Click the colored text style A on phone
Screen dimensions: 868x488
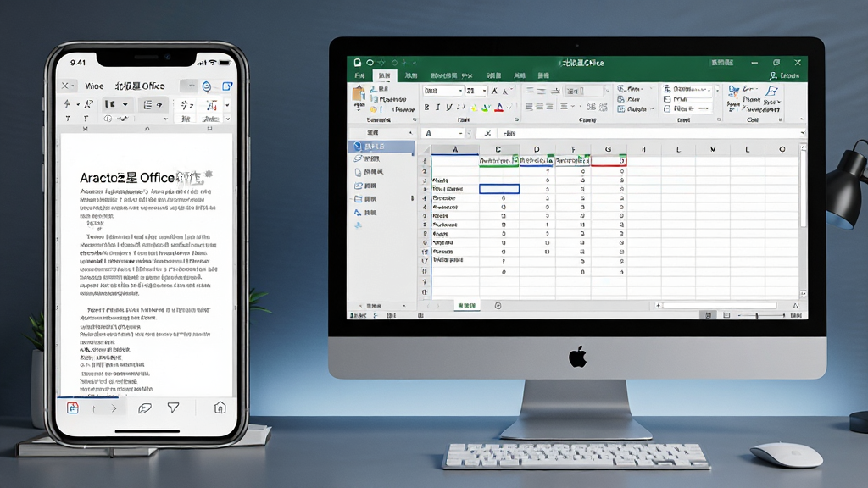pos(211,104)
